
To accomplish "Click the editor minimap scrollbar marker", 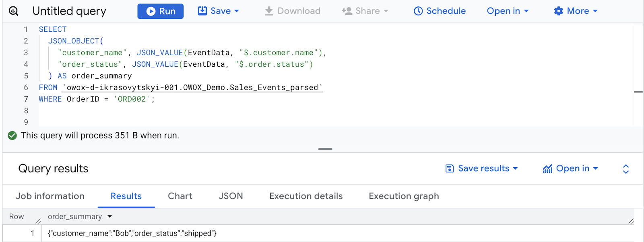I will tap(638, 92).
